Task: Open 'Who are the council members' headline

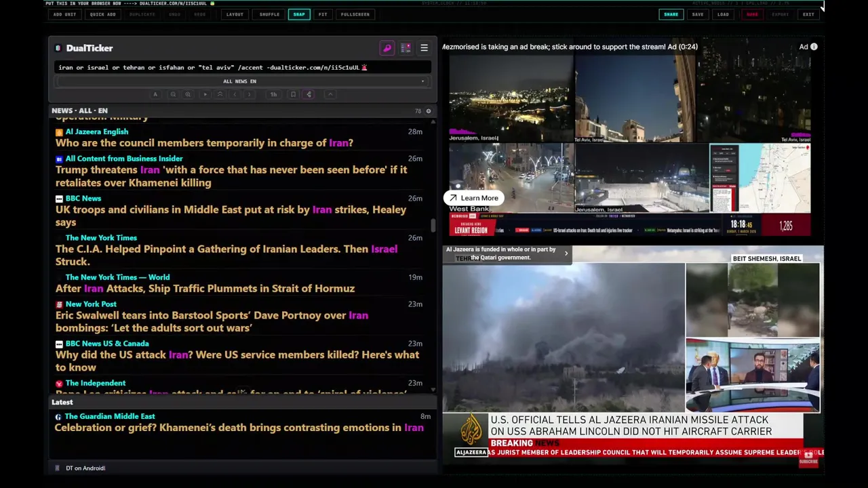Action: (x=204, y=143)
